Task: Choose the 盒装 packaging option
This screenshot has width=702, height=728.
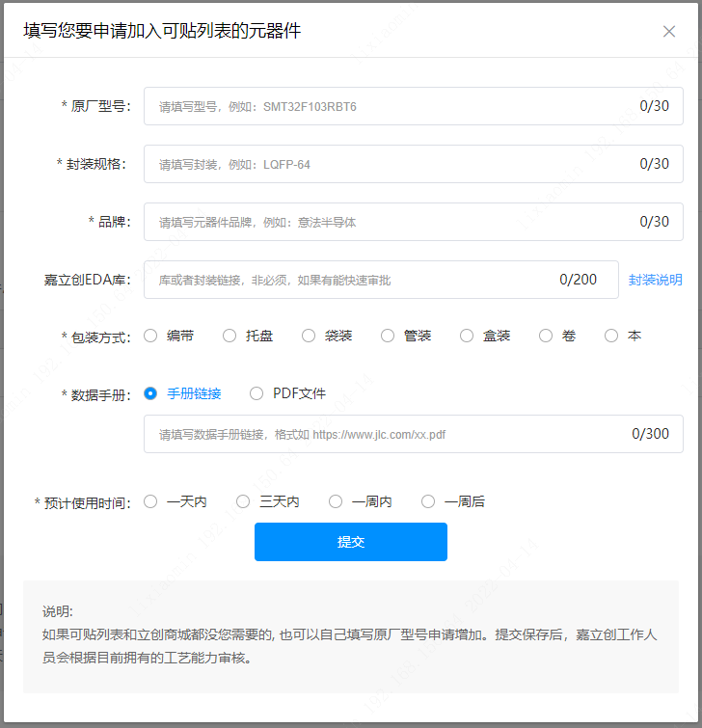Action: pyautogui.click(x=467, y=336)
